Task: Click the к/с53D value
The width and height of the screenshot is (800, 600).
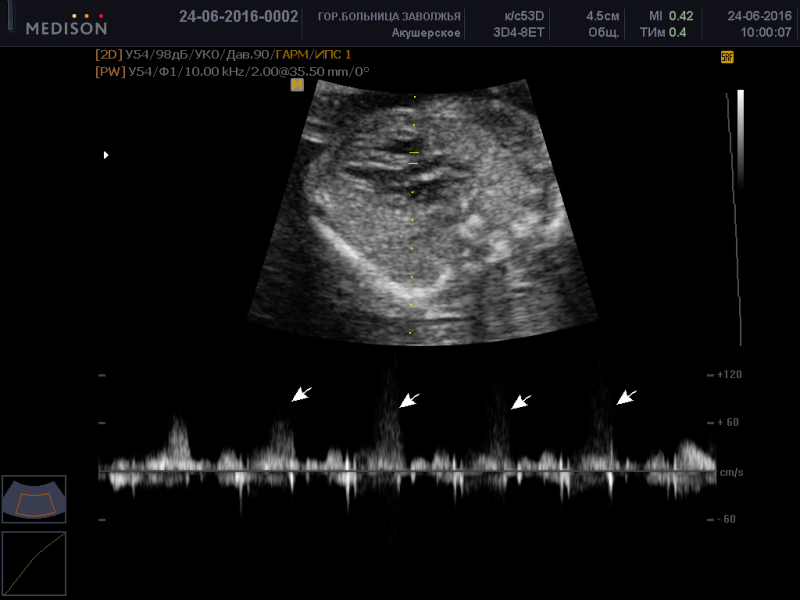Action: 524,16
